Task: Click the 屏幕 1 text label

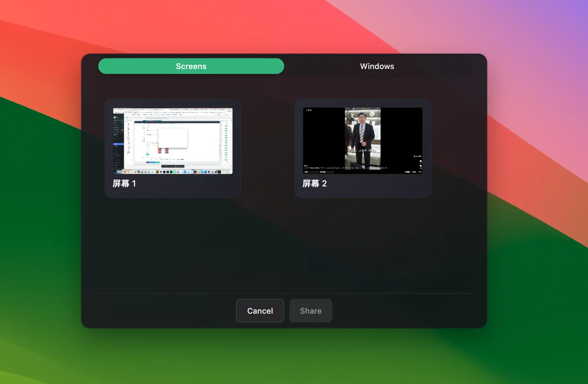Action: pos(124,183)
